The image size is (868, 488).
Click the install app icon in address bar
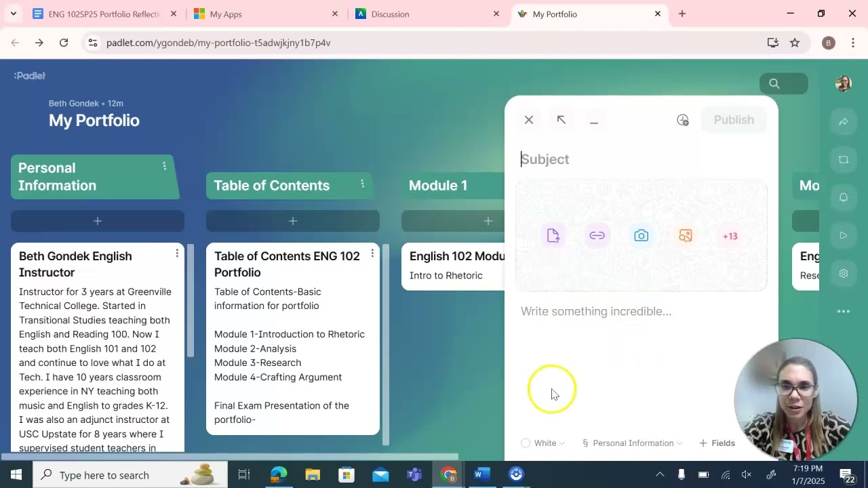tap(772, 43)
